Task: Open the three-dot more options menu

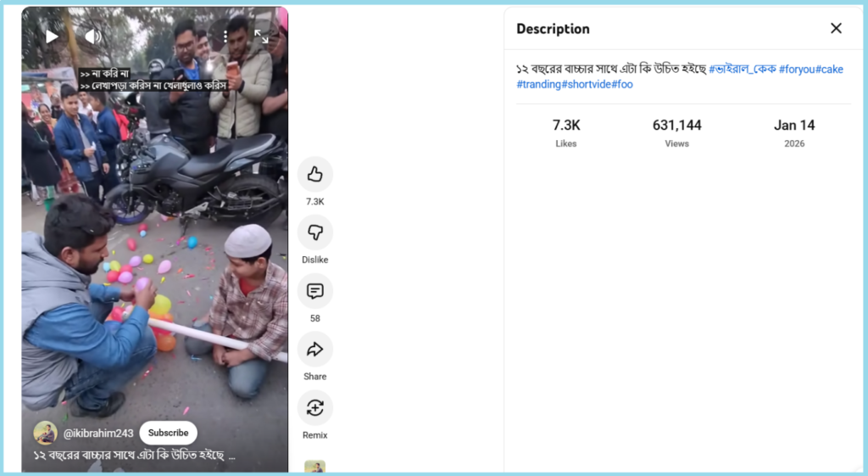Action: 225,36
